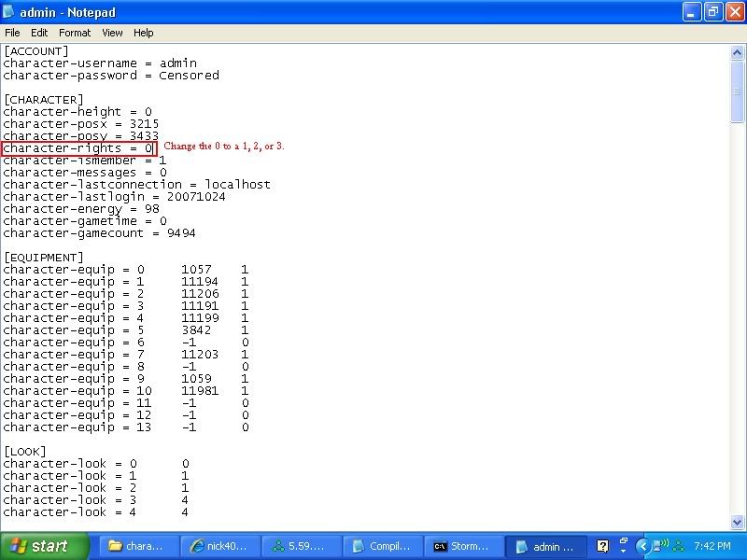Open the Format menu
Viewport: 747px width, 560px height.
(x=75, y=33)
